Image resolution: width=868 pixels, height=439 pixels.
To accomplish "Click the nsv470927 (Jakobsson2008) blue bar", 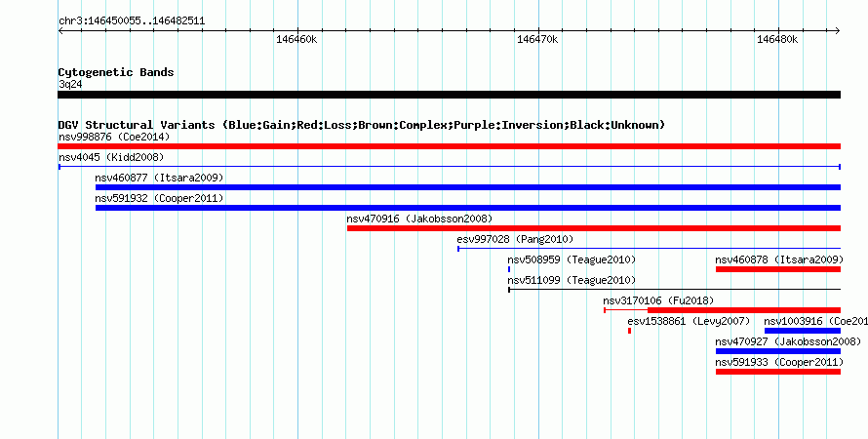I will click(777, 351).
